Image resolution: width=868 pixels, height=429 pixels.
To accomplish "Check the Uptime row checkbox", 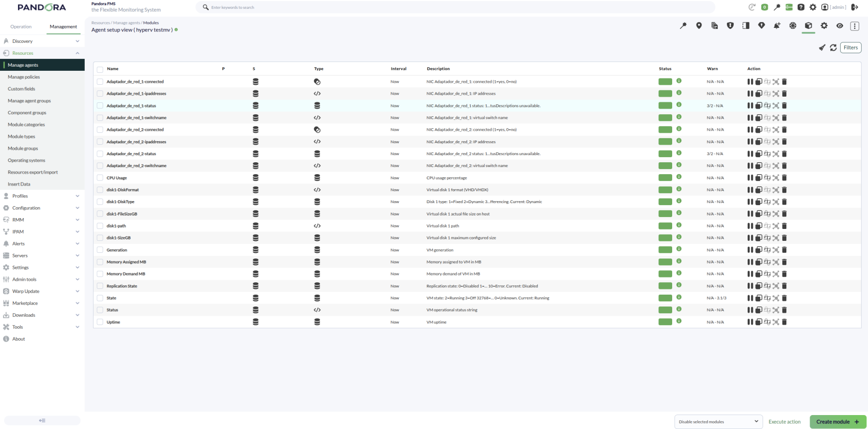I will tap(100, 322).
